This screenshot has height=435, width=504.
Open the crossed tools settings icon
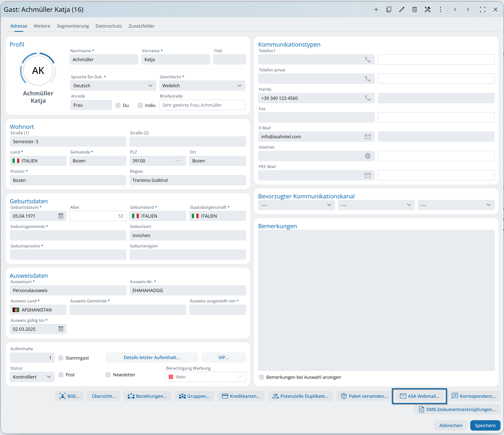[x=427, y=10]
